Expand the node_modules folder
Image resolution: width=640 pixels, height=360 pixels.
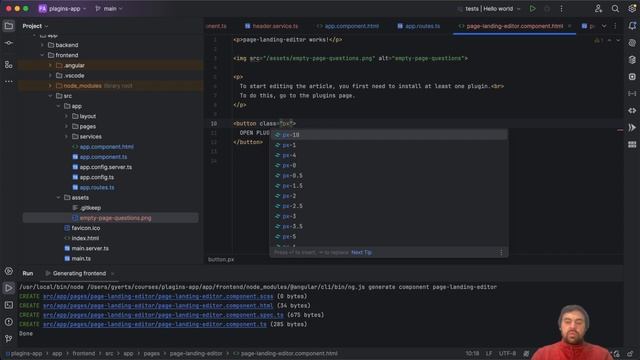[x=51, y=86]
